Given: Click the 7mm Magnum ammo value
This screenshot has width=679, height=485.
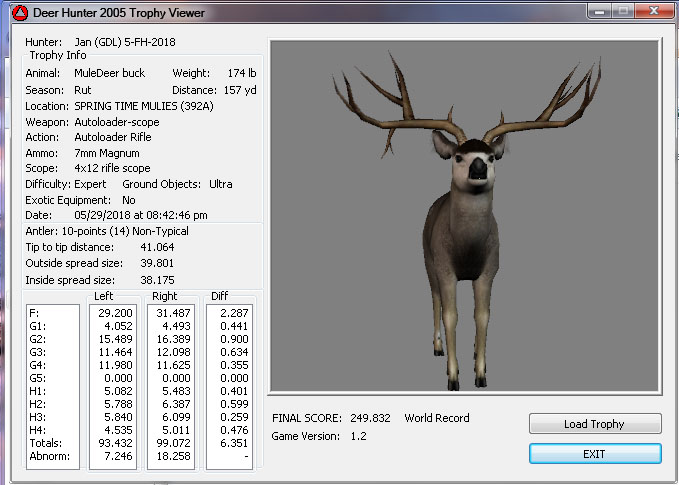Looking at the screenshot, I should point(106,153).
